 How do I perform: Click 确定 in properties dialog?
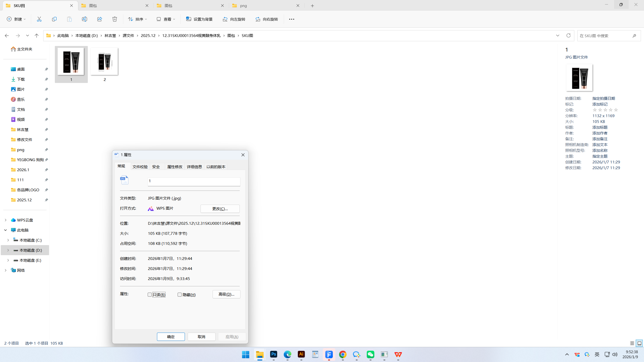pyautogui.click(x=171, y=337)
